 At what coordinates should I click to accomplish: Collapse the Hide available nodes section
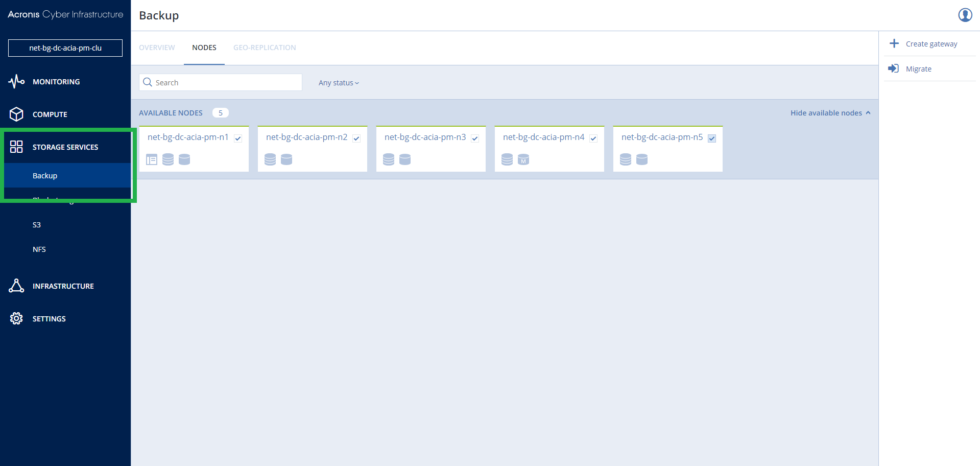click(830, 113)
